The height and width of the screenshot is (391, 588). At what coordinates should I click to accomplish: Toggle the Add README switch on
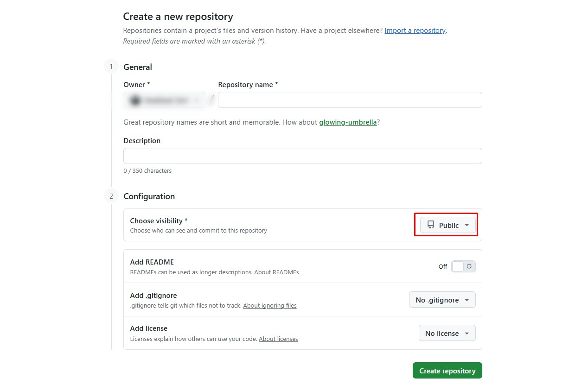tap(463, 266)
